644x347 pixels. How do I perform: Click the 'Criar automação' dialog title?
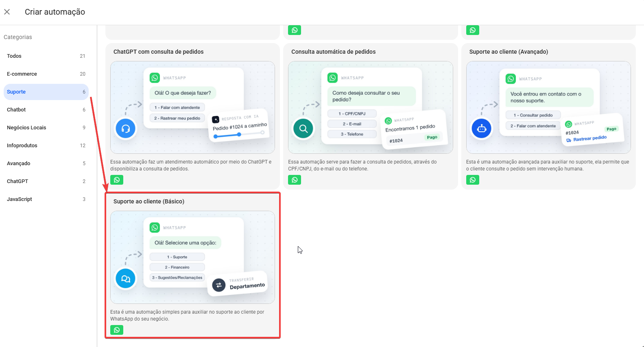(55, 12)
